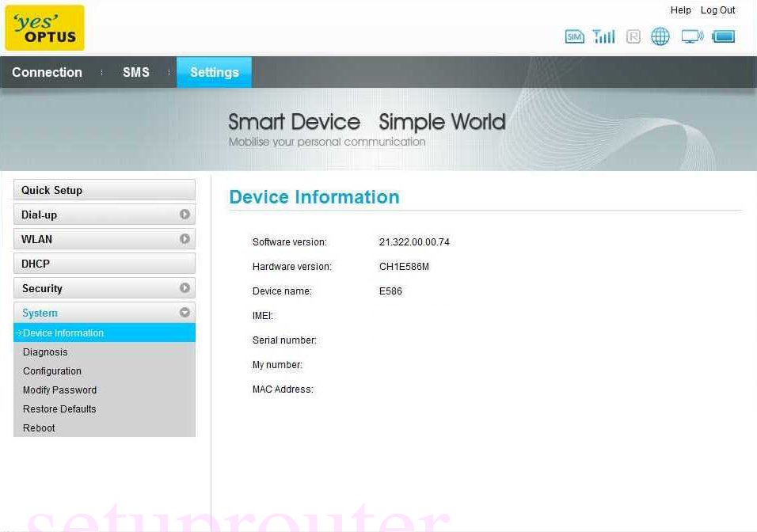757x532 pixels.
Task: Switch to the Connection tab
Action: (47, 72)
